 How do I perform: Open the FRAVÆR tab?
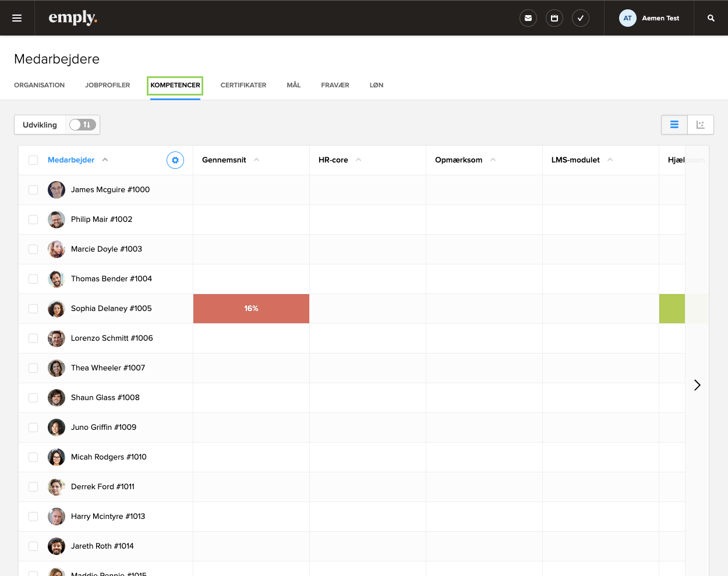click(335, 85)
